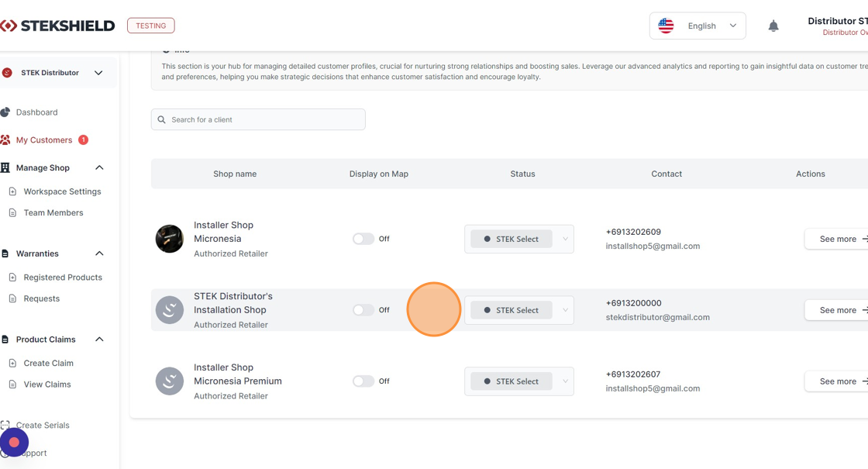Toggle Display on Map for STEK Distributor's Installation Shop
Image resolution: width=868 pixels, height=469 pixels.
[363, 310]
